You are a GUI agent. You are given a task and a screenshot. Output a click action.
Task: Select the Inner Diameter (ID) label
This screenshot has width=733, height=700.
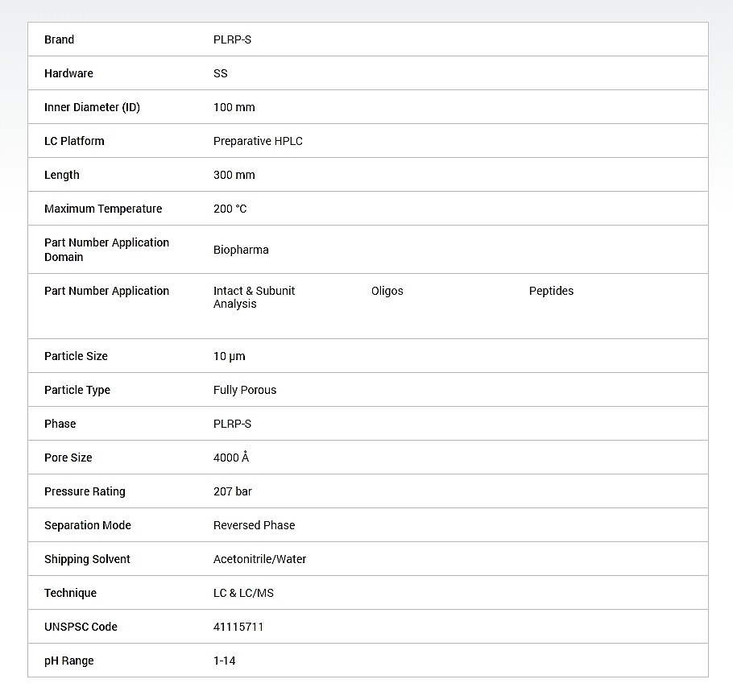(x=92, y=107)
